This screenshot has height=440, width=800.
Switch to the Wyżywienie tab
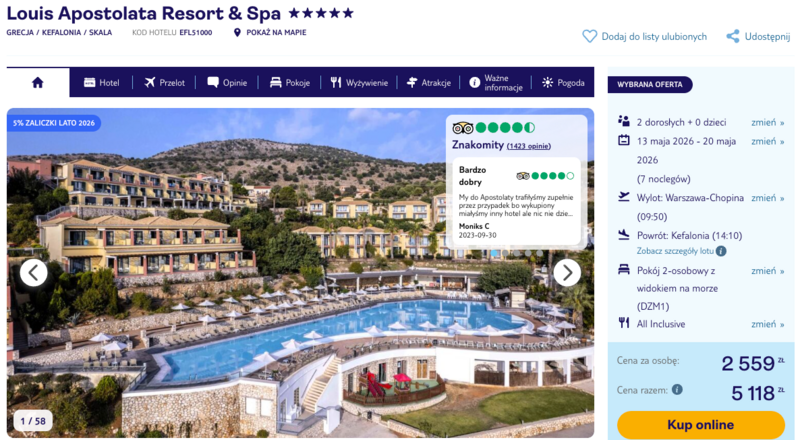coord(359,83)
